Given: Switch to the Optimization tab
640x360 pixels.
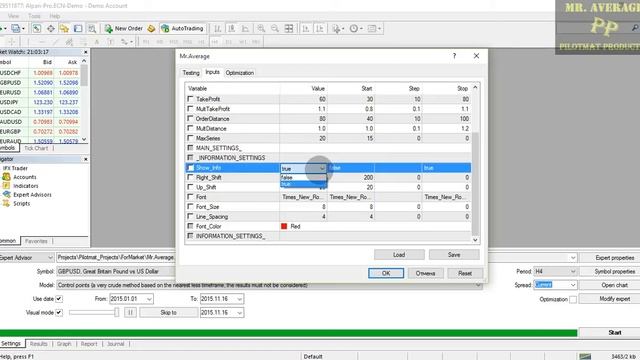Looking at the screenshot, I should point(240,73).
